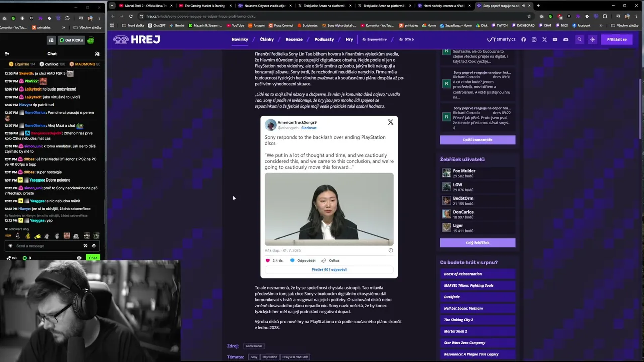Open the site search magnifier icon
The height and width of the screenshot is (362, 644).
(x=579, y=39)
